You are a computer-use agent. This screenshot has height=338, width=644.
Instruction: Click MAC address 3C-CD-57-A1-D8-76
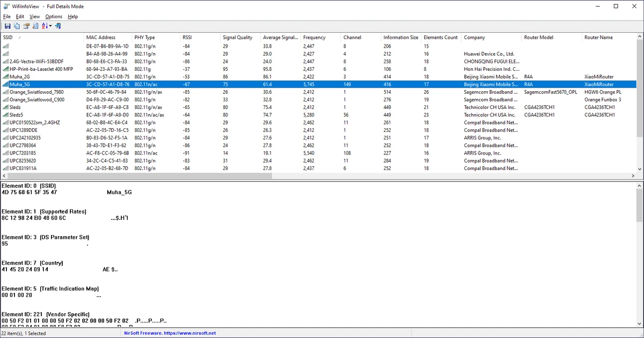pos(107,84)
